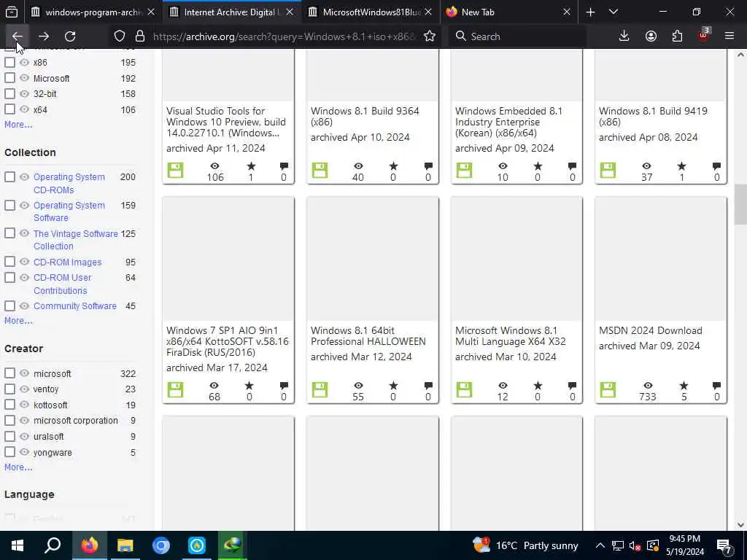
Task: View site security via padlock icon
Action: click(x=140, y=36)
